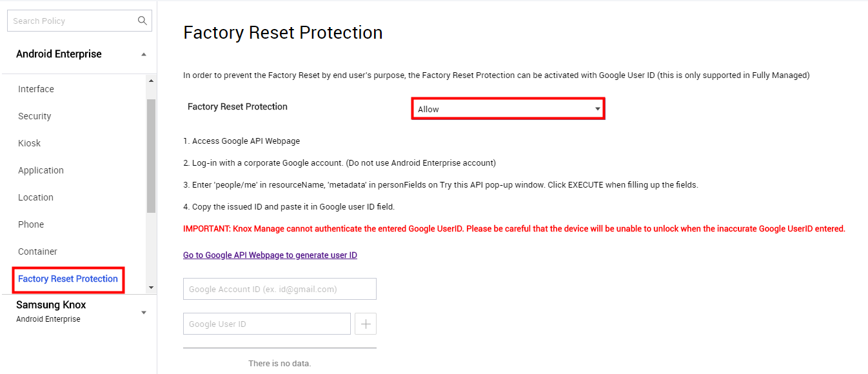Screen dimensions: 868x374
Task: Open the Phone policy category
Action: click(x=31, y=224)
